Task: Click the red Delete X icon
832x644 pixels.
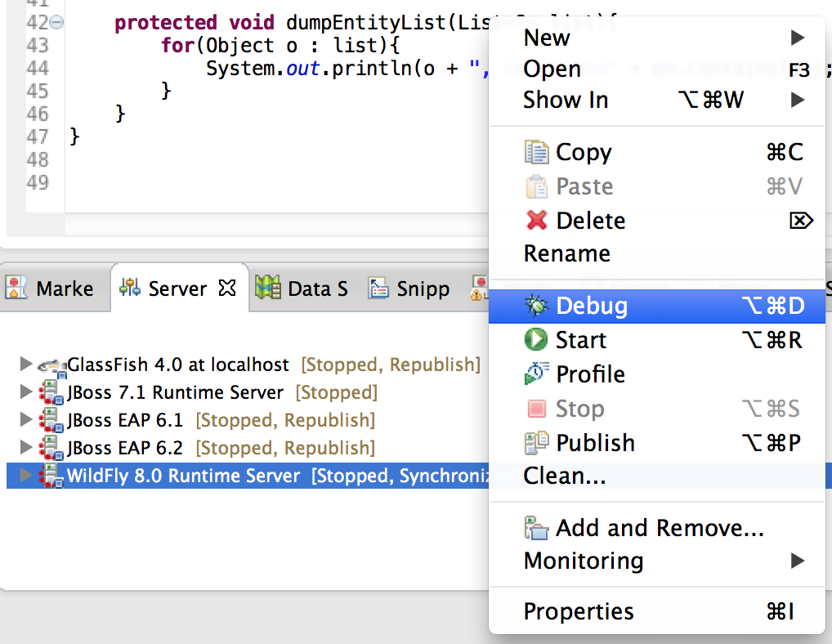Action: coord(536,220)
